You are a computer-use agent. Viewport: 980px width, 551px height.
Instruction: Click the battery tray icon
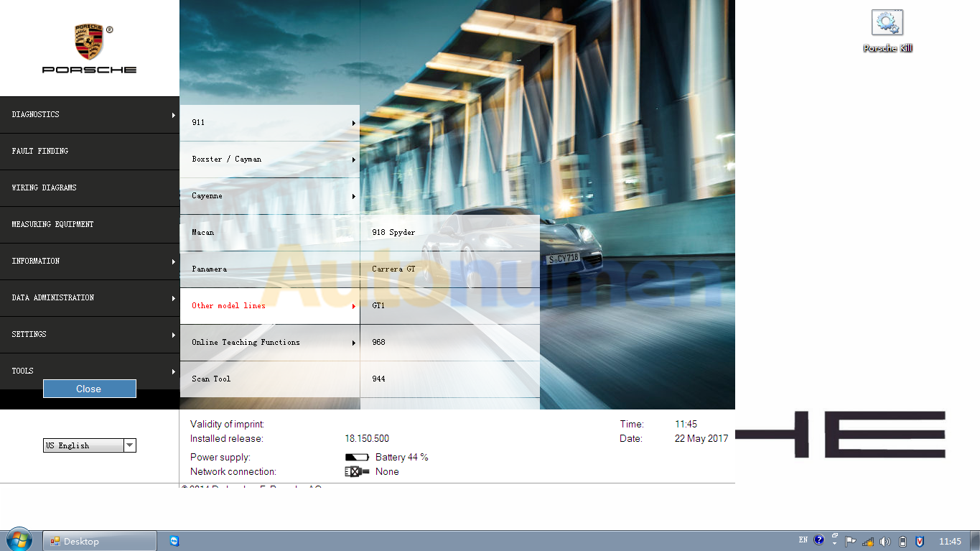click(x=902, y=541)
